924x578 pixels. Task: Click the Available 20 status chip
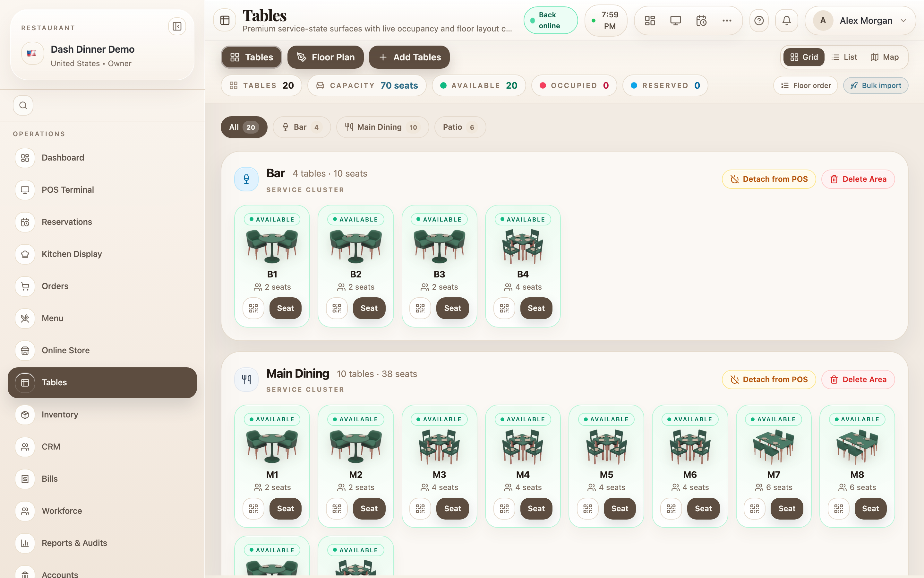coord(479,85)
